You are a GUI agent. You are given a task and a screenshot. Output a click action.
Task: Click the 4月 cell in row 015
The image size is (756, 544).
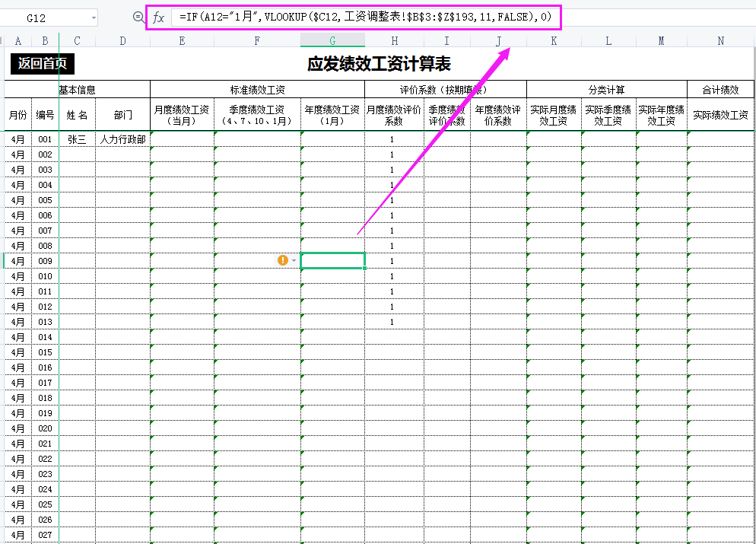tap(17, 352)
